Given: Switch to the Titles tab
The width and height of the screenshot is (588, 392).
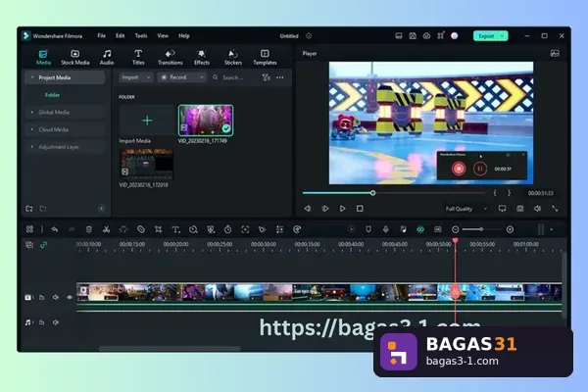Looking at the screenshot, I should (138, 58).
